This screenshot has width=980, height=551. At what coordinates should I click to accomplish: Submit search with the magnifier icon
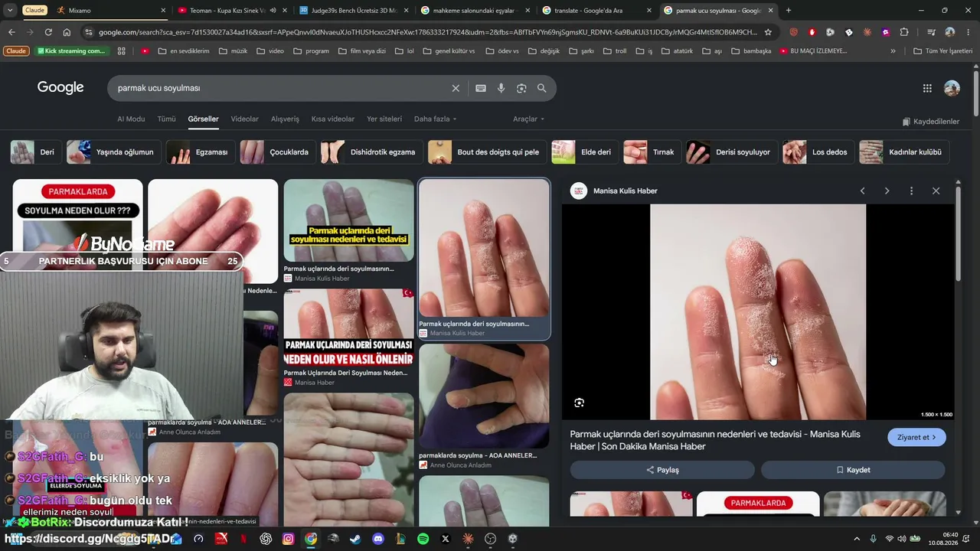542,88
